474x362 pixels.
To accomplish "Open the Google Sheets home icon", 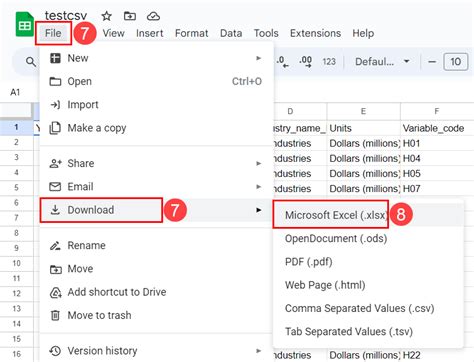I will pos(25,24).
